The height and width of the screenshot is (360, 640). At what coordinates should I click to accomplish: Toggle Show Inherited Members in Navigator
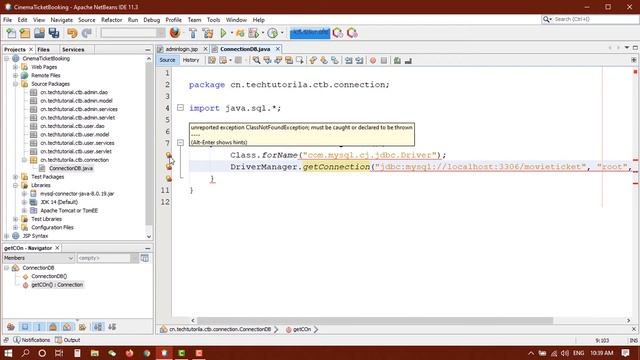coord(11,327)
